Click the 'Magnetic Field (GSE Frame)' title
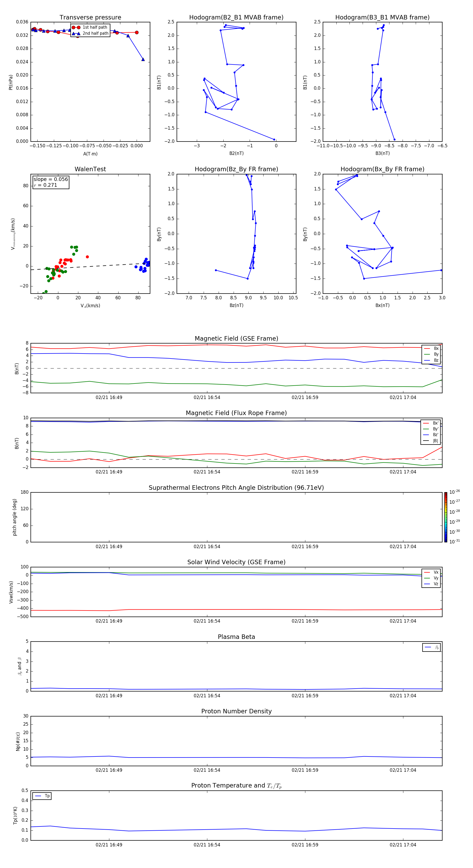 (236, 339)
